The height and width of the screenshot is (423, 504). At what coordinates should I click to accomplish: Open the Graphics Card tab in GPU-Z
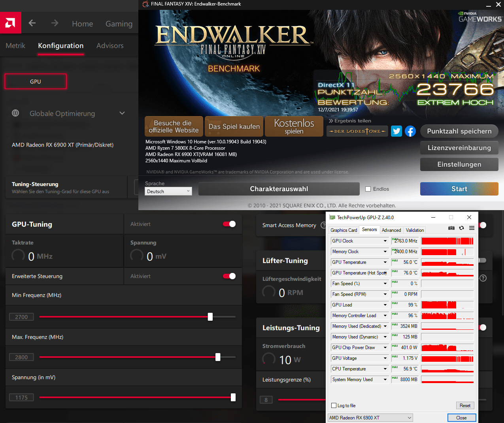[x=344, y=230]
